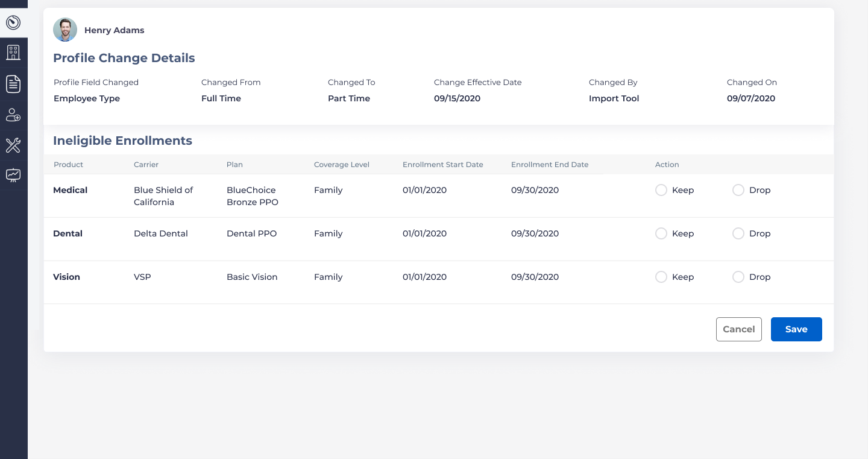Select Drop for the Dental enrollment

738,233
